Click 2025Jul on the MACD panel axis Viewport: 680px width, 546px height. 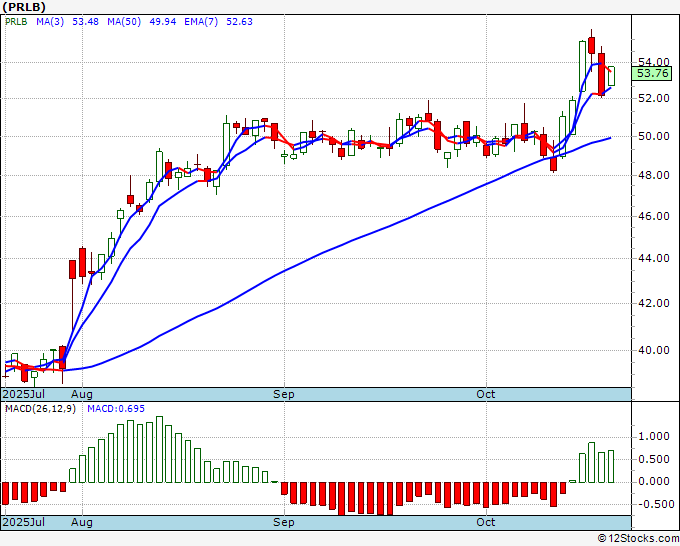click(24, 522)
